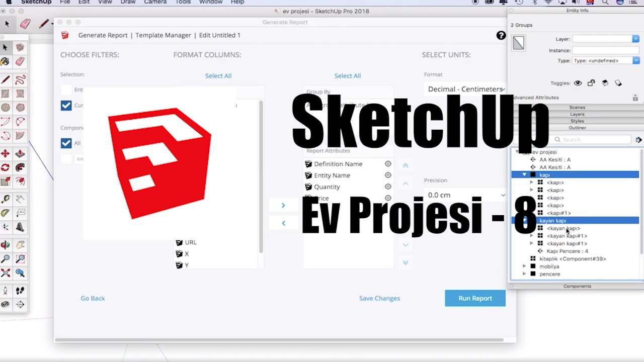Expand the first <kapı> component row

coord(532,183)
